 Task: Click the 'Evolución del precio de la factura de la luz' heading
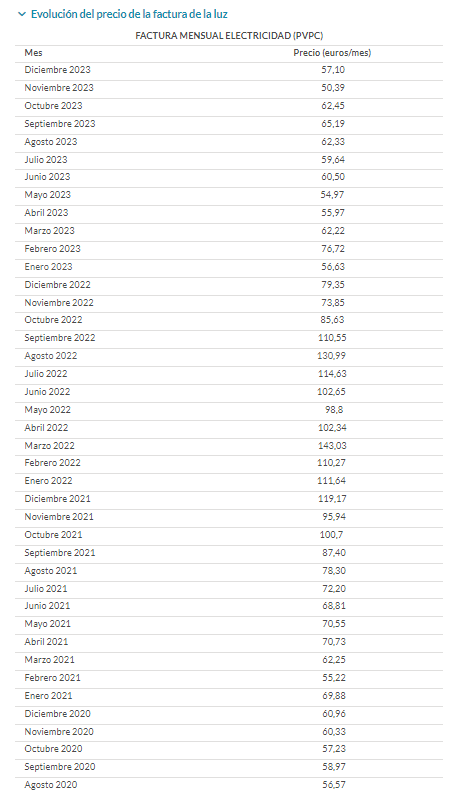pos(129,14)
